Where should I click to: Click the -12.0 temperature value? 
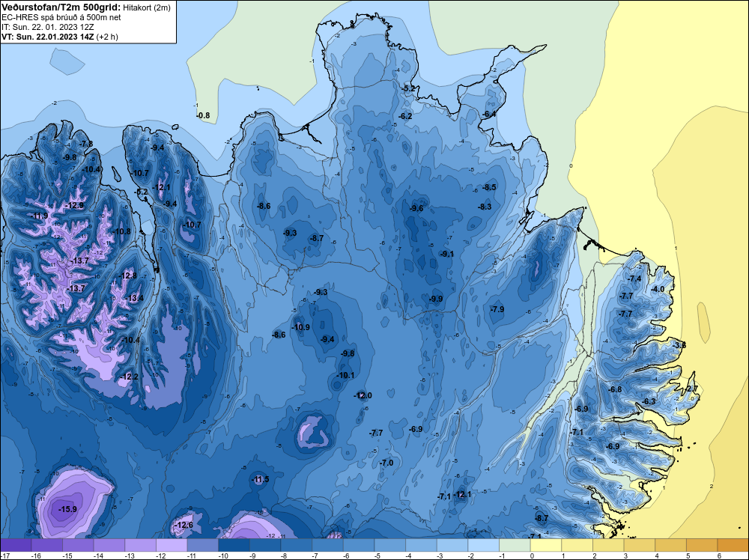[363, 395]
